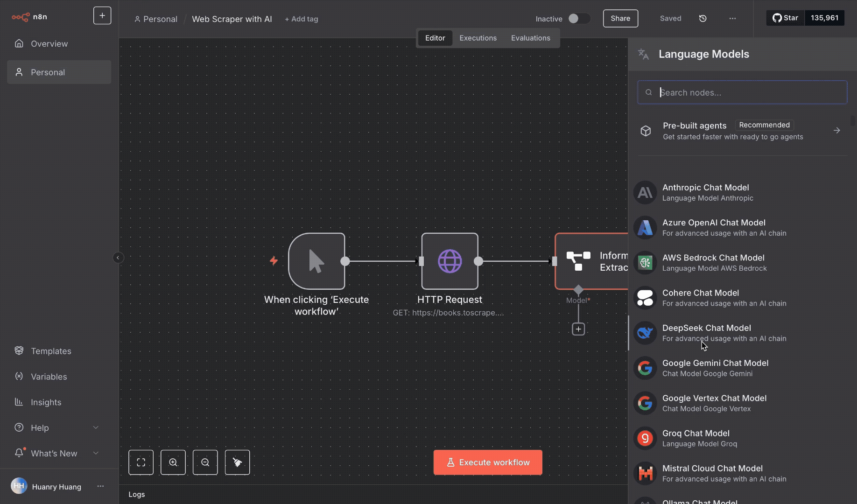Click the Share button
Viewport: 857px width, 504px height.
620,18
